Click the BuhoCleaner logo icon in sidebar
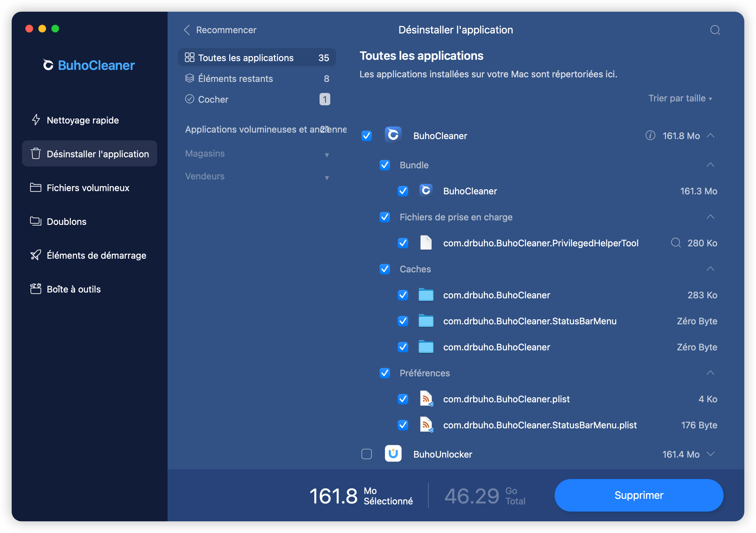This screenshot has width=756, height=533. coord(48,65)
